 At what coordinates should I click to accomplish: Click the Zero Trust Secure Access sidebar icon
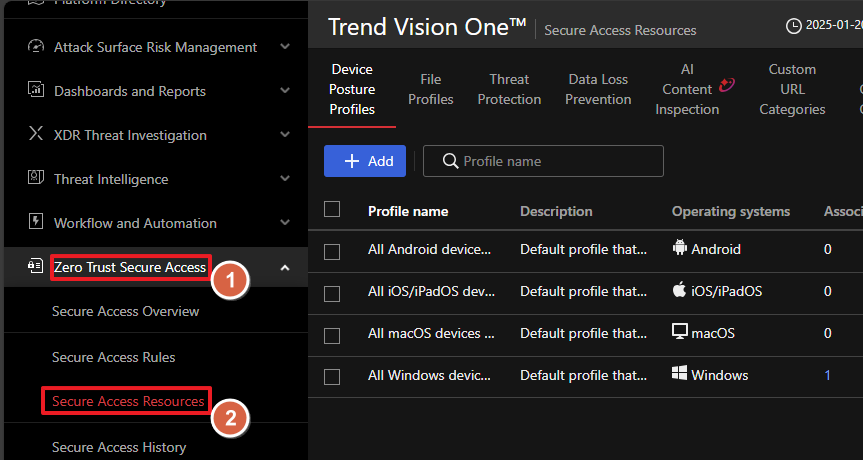click(x=36, y=267)
